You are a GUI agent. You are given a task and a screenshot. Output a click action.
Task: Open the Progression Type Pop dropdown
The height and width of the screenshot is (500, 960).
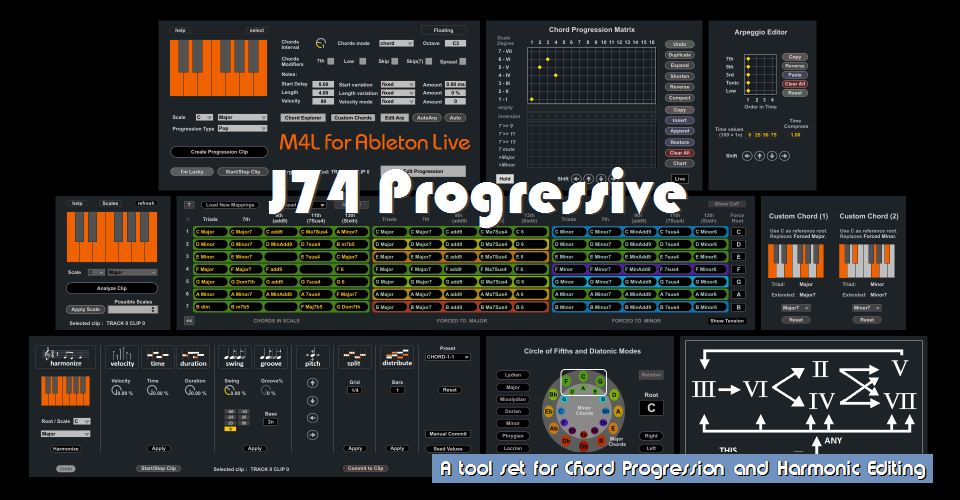coord(242,129)
